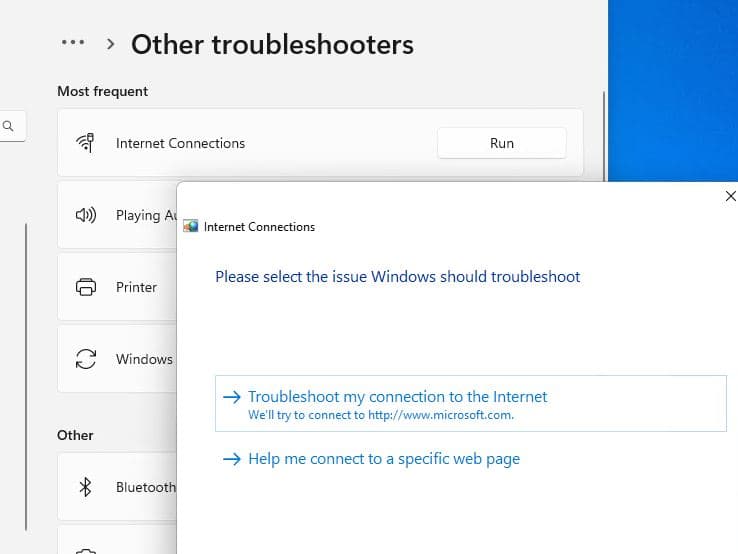This screenshot has height=554, width=738.
Task: Click the Settings page vertical scrollbar
Action: (x=604, y=136)
